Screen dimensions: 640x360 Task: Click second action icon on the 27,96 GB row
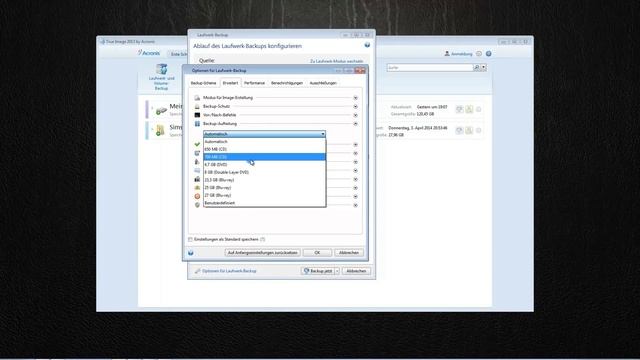[x=469, y=130]
